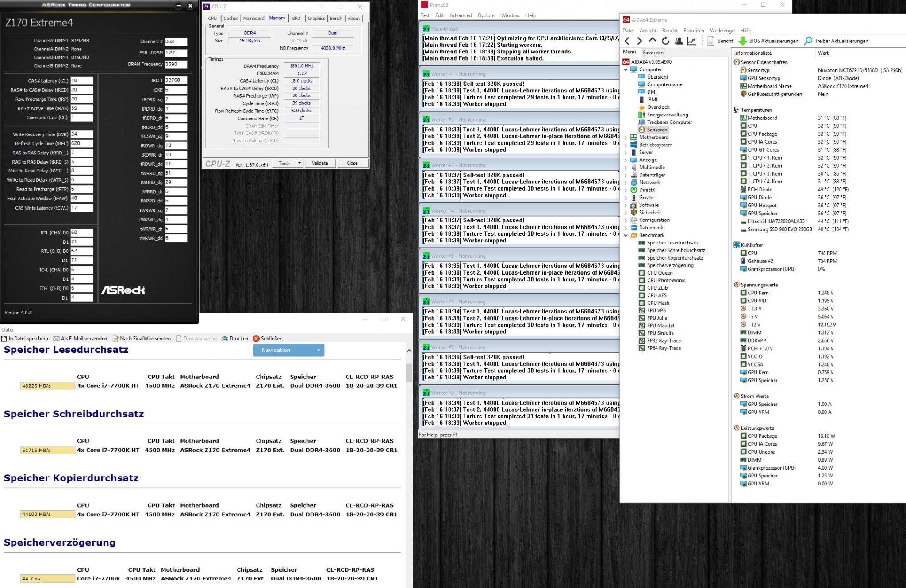Open Treiber Aktualisierungen search icon
Viewport: 906px width, 588px height.
808,41
